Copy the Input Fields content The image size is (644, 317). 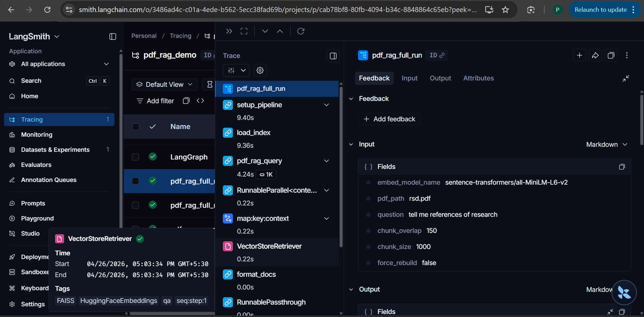click(622, 167)
